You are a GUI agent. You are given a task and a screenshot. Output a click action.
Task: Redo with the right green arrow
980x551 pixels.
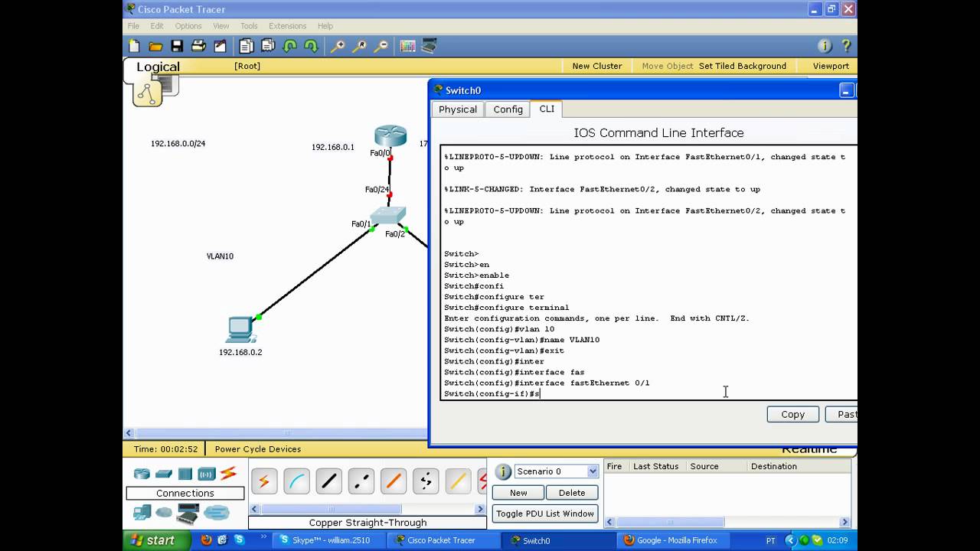tap(311, 46)
